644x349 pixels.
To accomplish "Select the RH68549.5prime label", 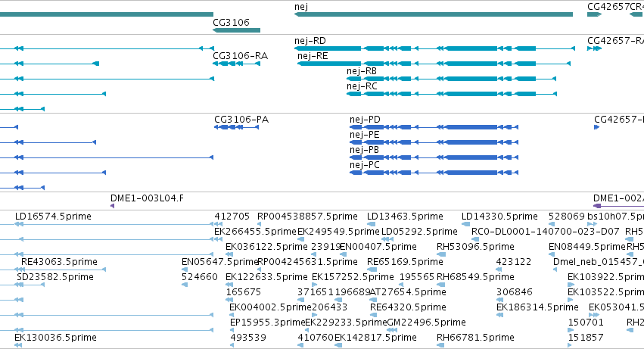I will (x=475, y=277).
